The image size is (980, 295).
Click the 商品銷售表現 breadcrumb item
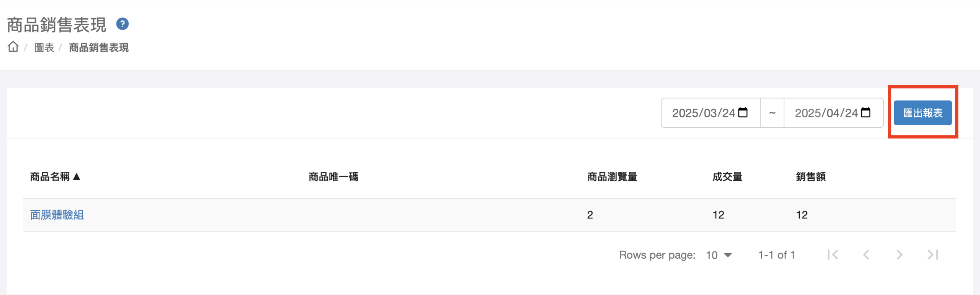(x=98, y=47)
